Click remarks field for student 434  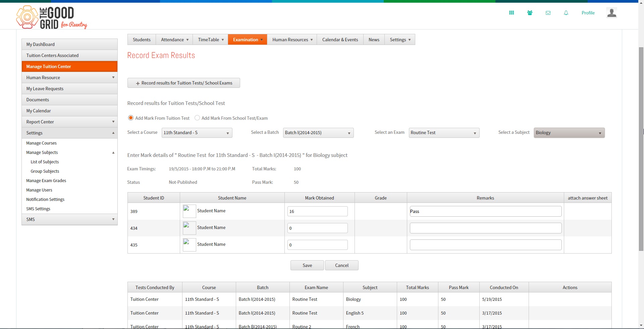tap(486, 228)
